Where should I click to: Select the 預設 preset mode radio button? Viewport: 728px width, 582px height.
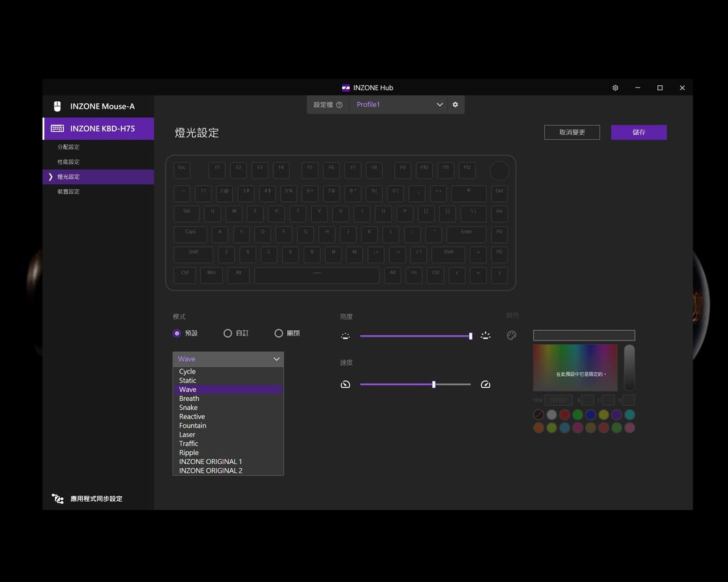(x=177, y=333)
